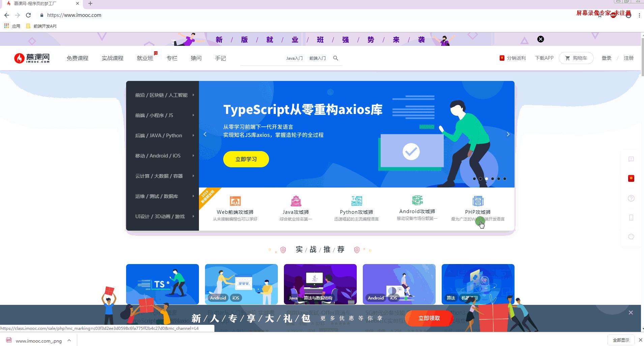Select the third carousel indicator dot

point(486,179)
